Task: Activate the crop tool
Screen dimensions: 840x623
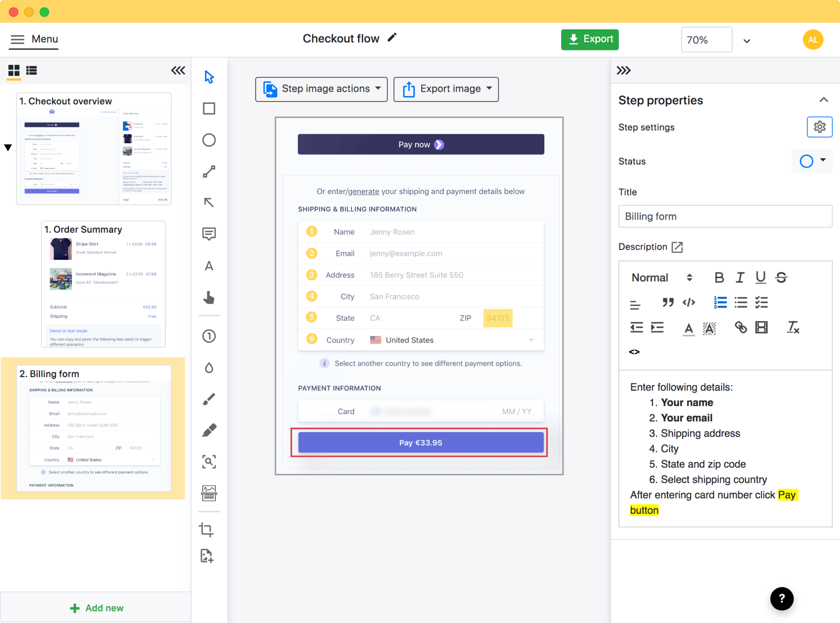Action: click(209, 530)
